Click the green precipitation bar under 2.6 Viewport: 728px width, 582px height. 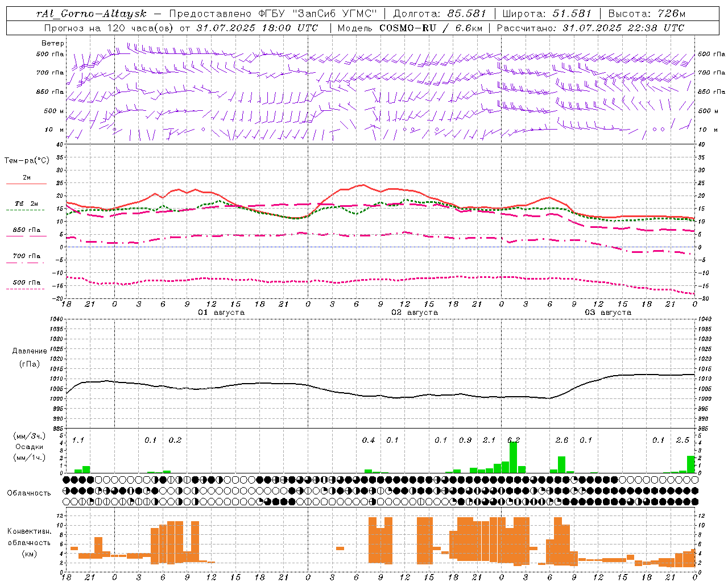point(561,465)
